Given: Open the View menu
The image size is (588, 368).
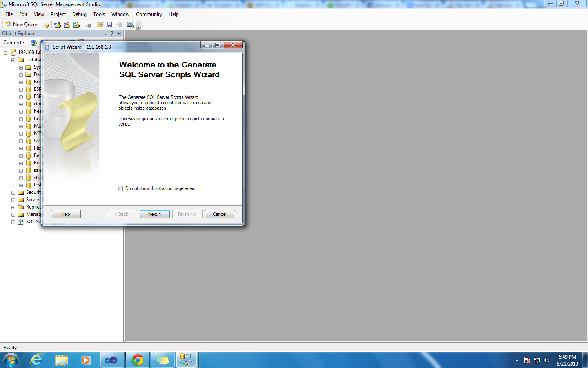Looking at the screenshot, I should tap(39, 14).
